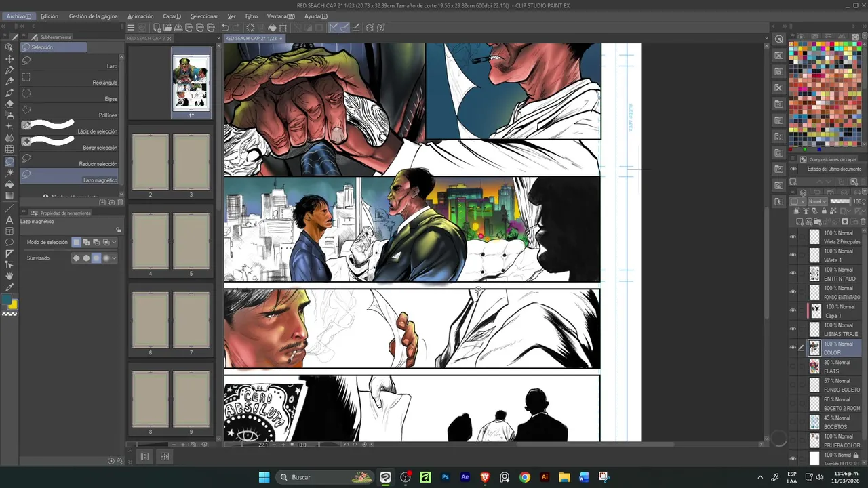Pick the yellow sub color swatch in toolbox
Screen dimensions: 868x488
(13, 305)
